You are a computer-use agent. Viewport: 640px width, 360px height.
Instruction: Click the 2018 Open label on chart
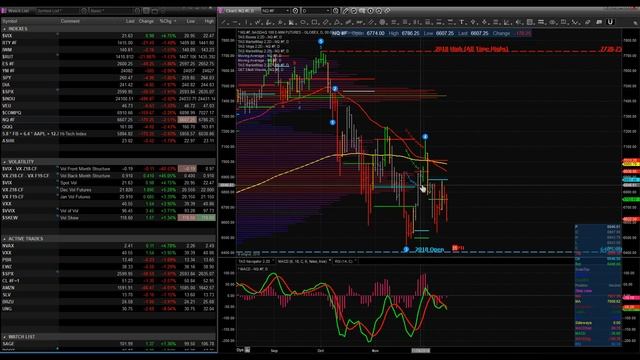click(x=429, y=249)
